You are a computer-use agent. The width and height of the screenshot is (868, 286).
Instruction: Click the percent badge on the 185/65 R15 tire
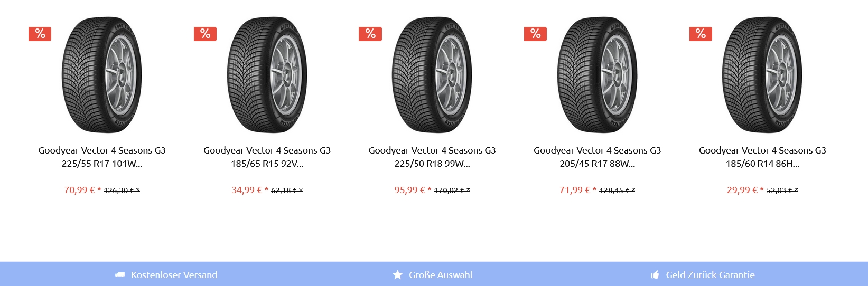[x=206, y=34]
